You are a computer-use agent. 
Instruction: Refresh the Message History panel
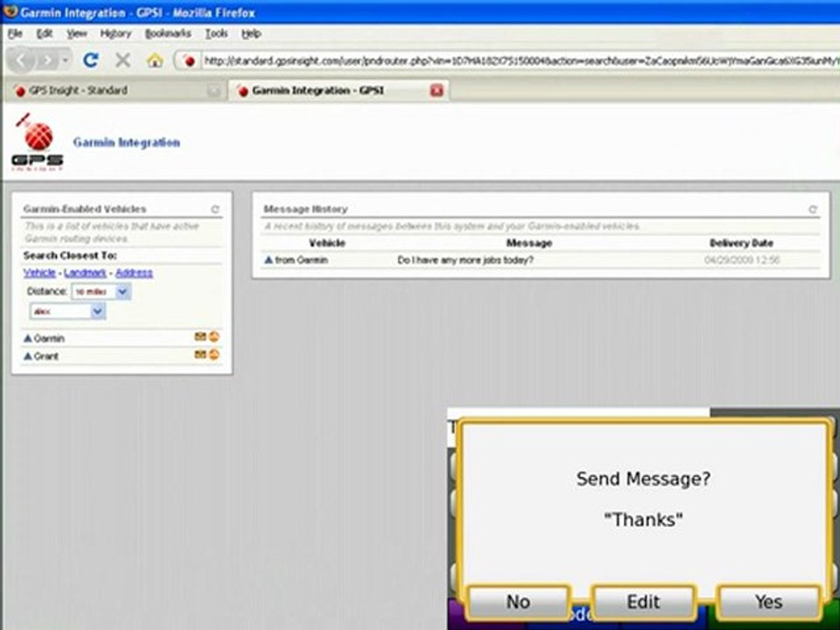813,209
